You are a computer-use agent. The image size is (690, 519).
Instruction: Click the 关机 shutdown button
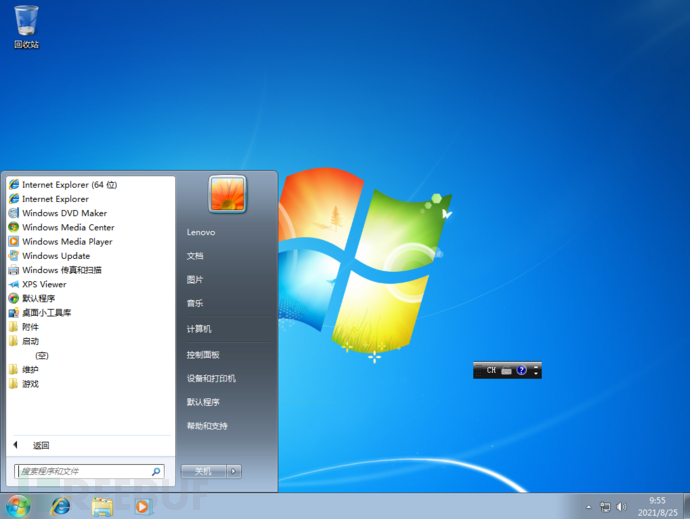(203, 471)
